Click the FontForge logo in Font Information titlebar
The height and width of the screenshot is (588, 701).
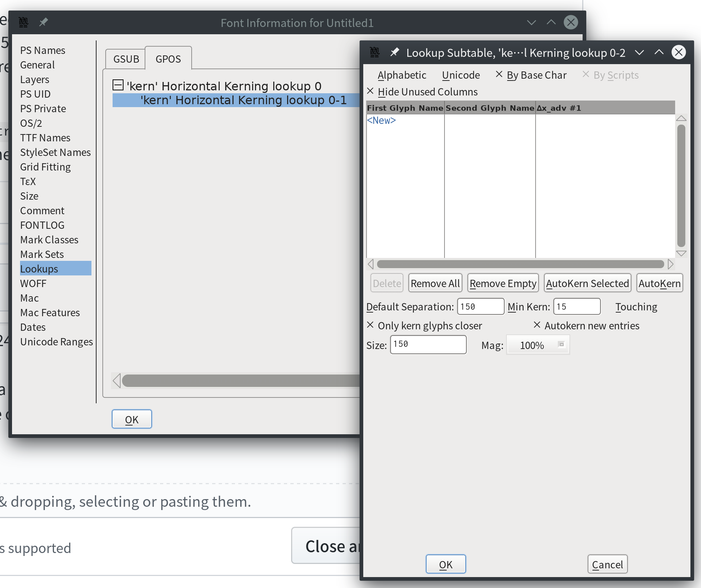pyautogui.click(x=23, y=22)
